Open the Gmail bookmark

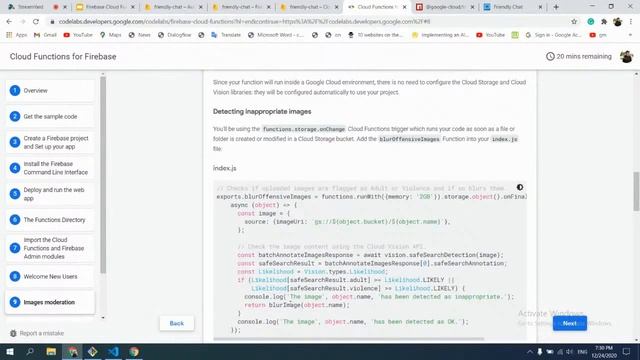(x=45, y=35)
